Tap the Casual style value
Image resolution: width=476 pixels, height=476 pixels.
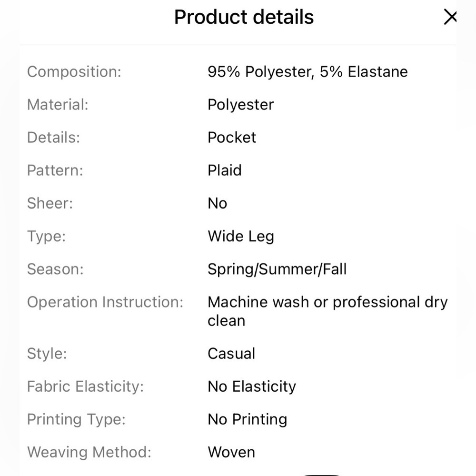(231, 354)
